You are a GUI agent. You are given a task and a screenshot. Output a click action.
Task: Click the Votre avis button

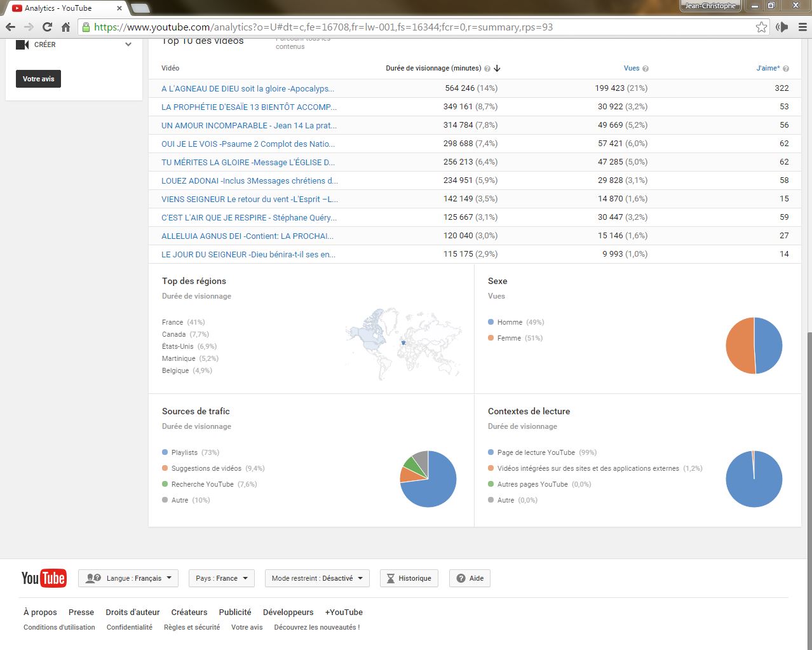pyautogui.click(x=38, y=79)
